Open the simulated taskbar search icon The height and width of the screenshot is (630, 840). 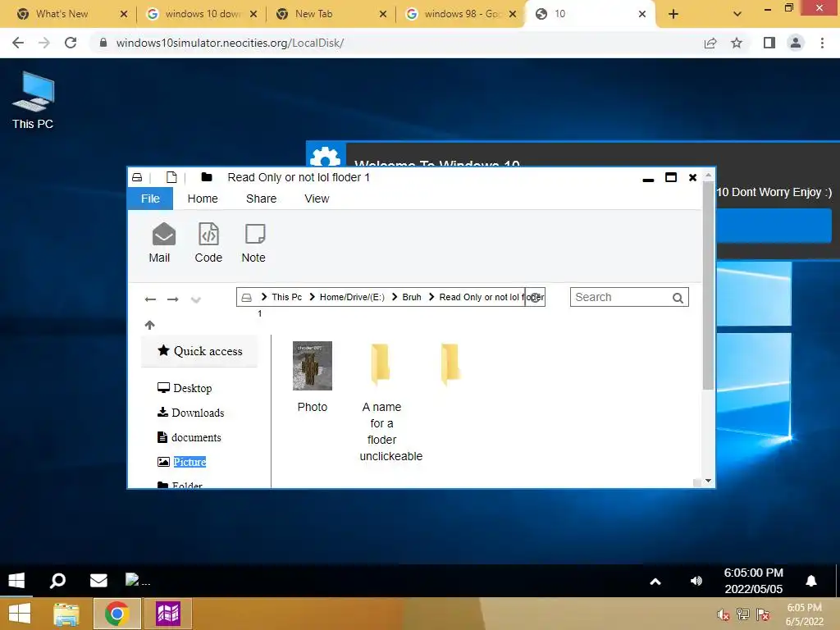coord(57,580)
